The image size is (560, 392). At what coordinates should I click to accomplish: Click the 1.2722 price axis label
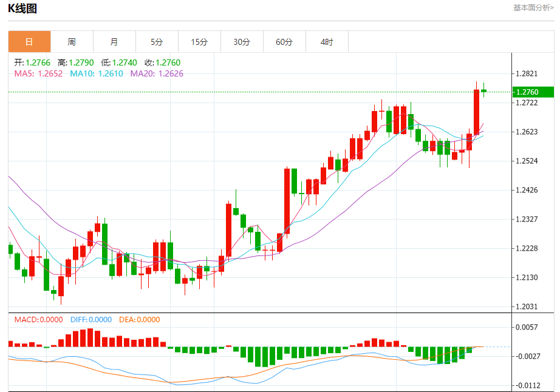[x=527, y=103]
